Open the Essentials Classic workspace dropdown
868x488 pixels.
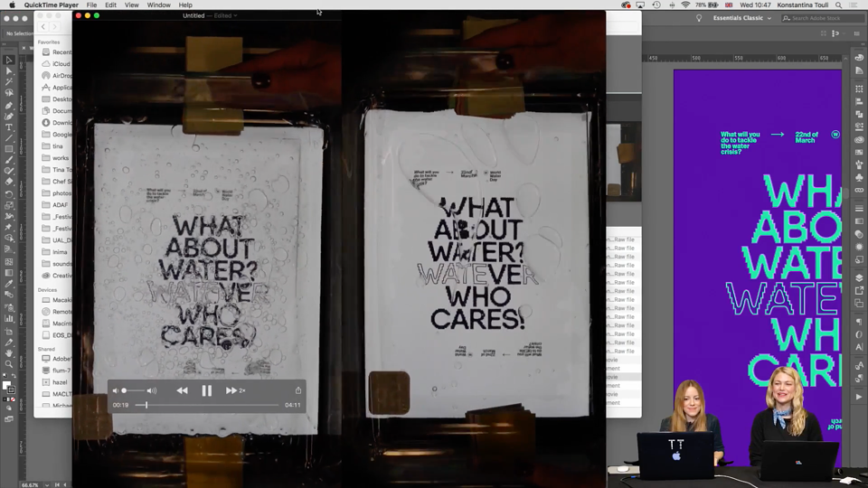(741, 18)
